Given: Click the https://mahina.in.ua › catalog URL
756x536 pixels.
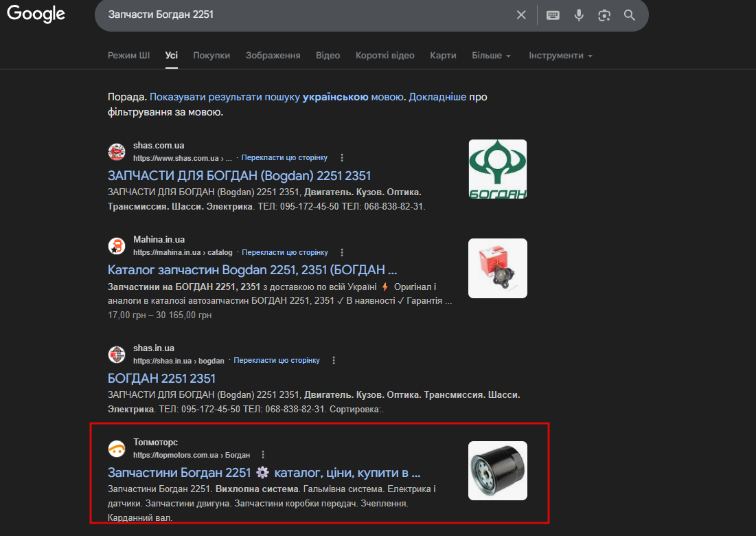Looking at the screenshot, I should click(x=183, y=252).
